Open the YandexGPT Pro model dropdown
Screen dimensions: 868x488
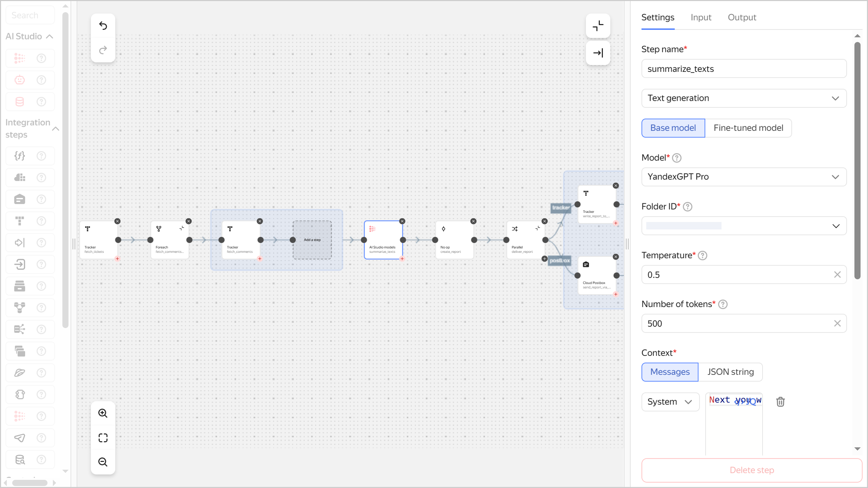click(743, 177)
